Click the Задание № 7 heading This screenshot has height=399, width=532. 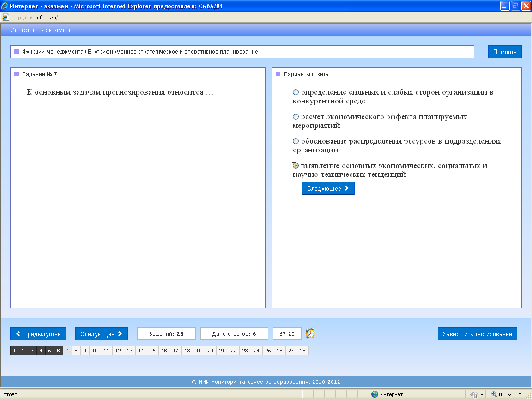click(x=40, y=74)
